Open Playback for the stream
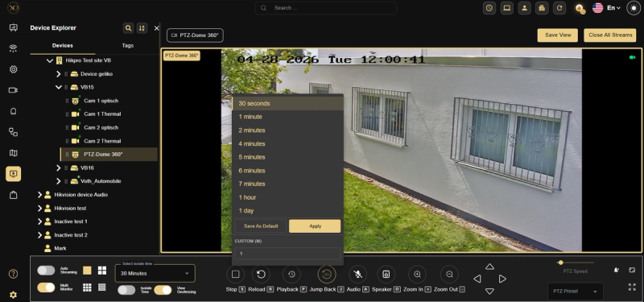Screen dimensions: 644x302 (x=291, y=275)
